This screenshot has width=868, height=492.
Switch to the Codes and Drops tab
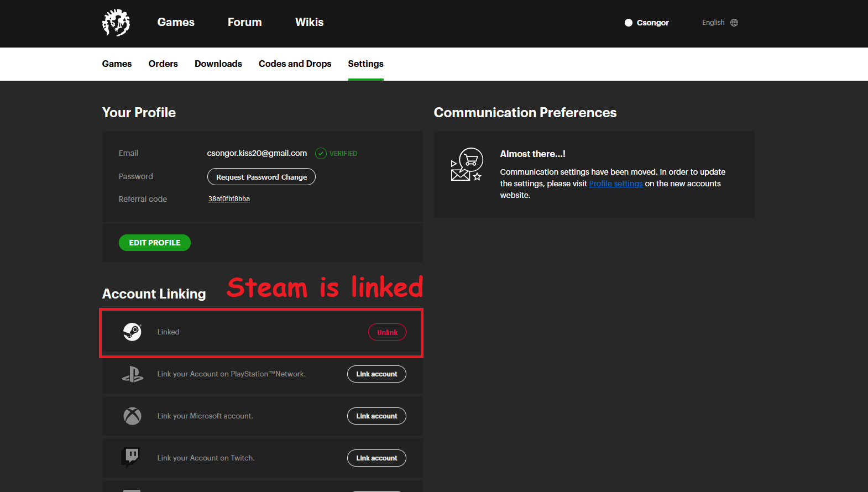[x=295, y=64]
